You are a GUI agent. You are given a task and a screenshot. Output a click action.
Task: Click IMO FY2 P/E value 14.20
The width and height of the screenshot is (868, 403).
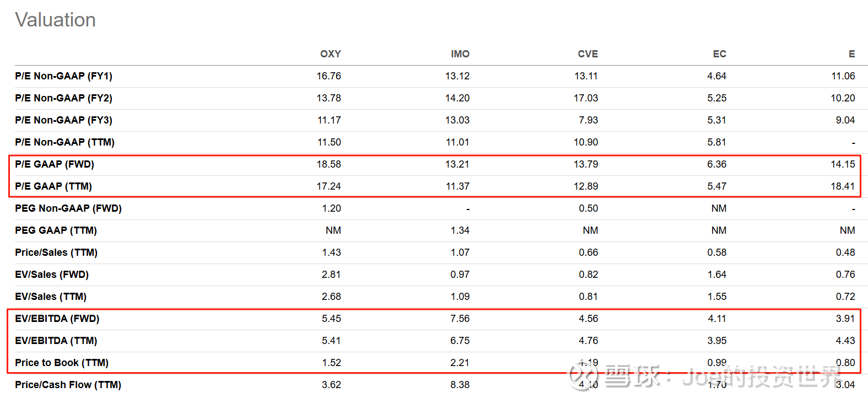[457, 98]
